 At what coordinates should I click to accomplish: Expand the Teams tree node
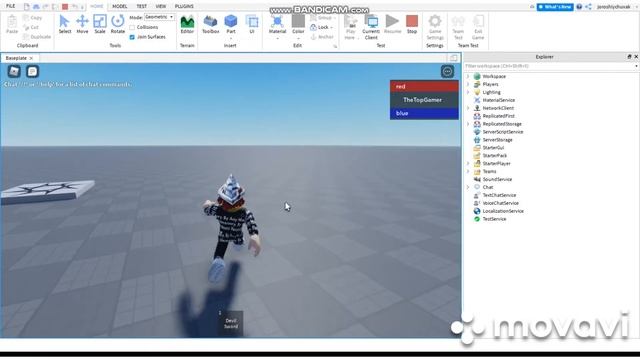coord(468,171)
